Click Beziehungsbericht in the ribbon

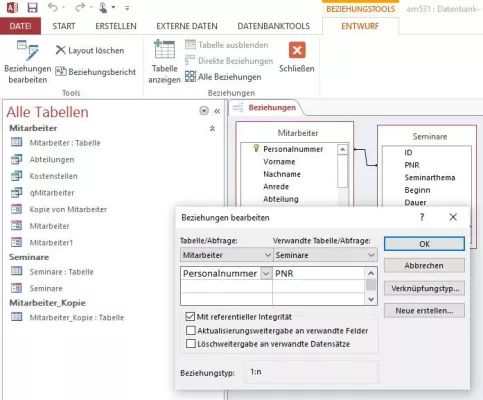pos(96,72)
